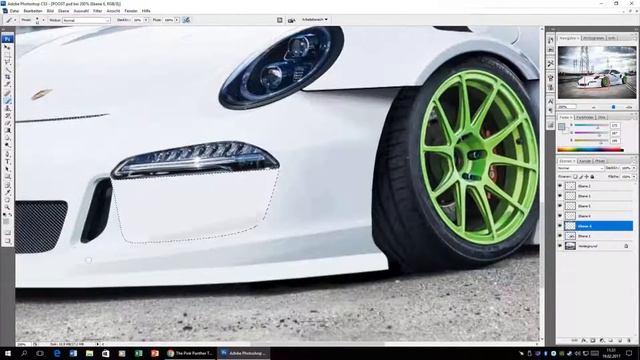This screenshot has height=360, width=640.
Task: Switch to the Kanäle tab
Action: point(585,161)
